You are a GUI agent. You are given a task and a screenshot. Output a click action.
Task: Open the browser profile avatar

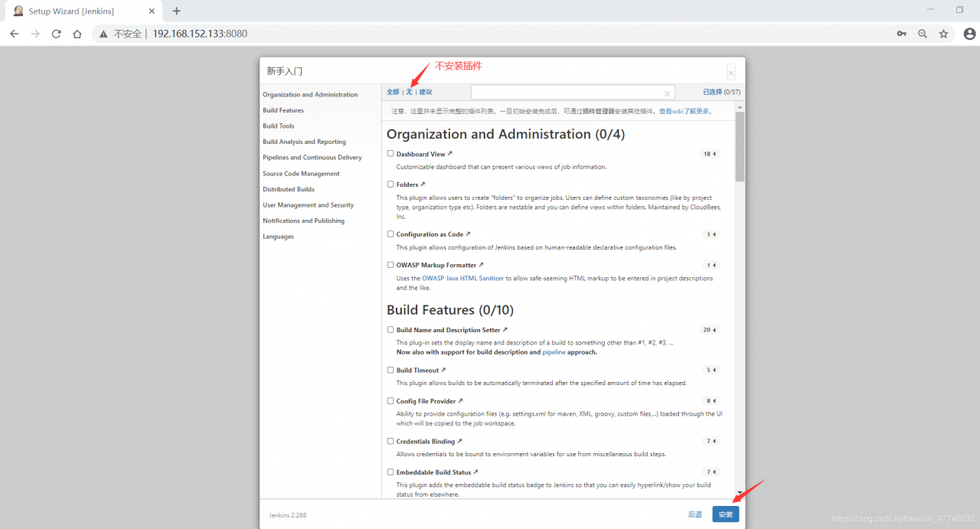(969, 34)
